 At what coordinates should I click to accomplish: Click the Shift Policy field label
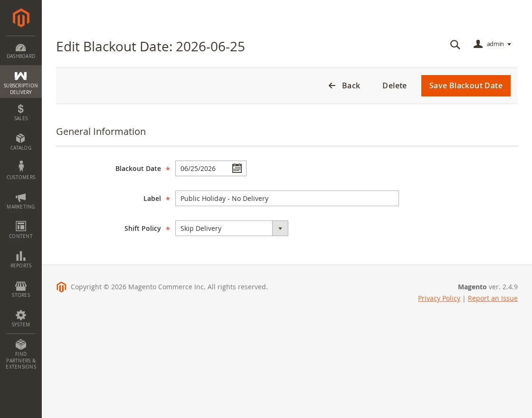click(x=142, y=228)
